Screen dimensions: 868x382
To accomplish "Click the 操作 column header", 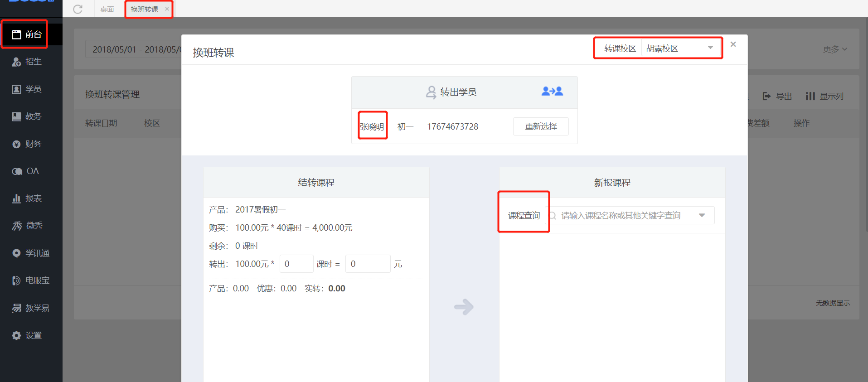I will 801,123.
